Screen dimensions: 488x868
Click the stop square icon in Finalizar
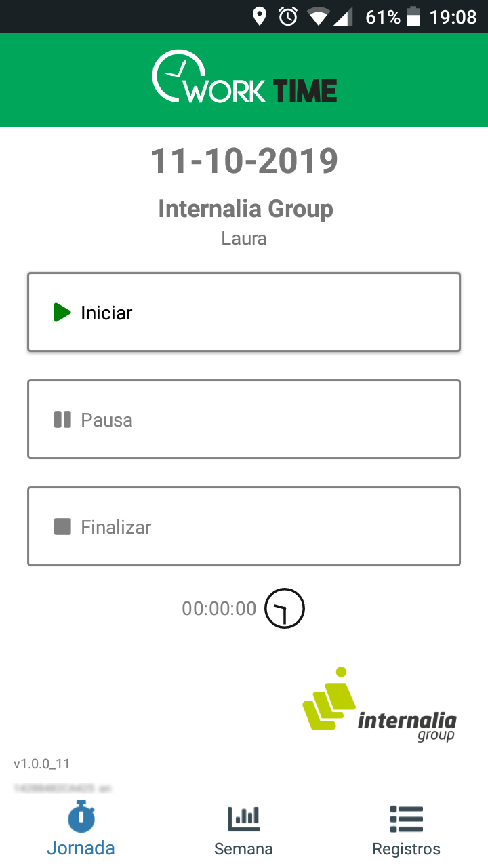point(62,526)
